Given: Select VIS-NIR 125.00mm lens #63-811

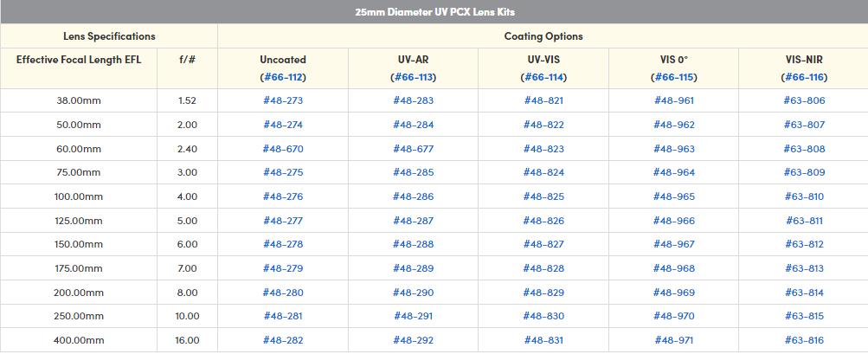Looking at the screenshot, I should [x=804, y=221].
